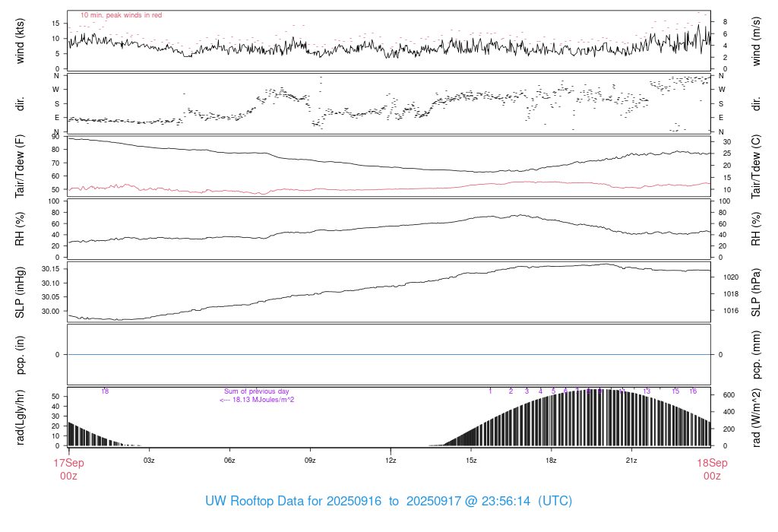778x532 pixels.
Task: Click the purple '13' hour marker in radiation plot
Action: [x=647, y=391]
